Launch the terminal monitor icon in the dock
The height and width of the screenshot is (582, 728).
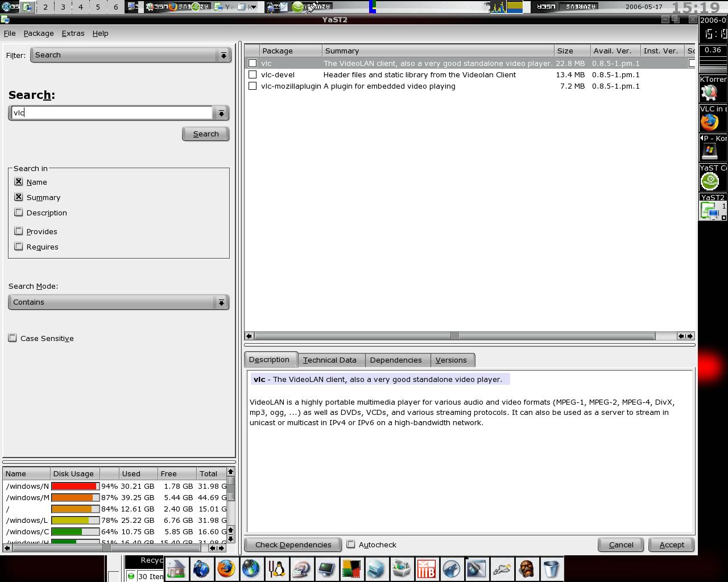click(326, 568)
